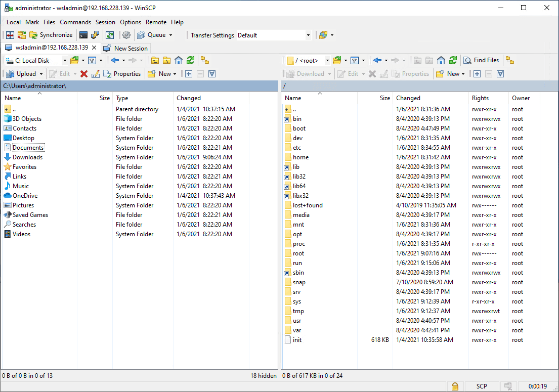Screen dimensions: 559x392
Task: Open the Commands menu
Action: [x=75, y=22]
